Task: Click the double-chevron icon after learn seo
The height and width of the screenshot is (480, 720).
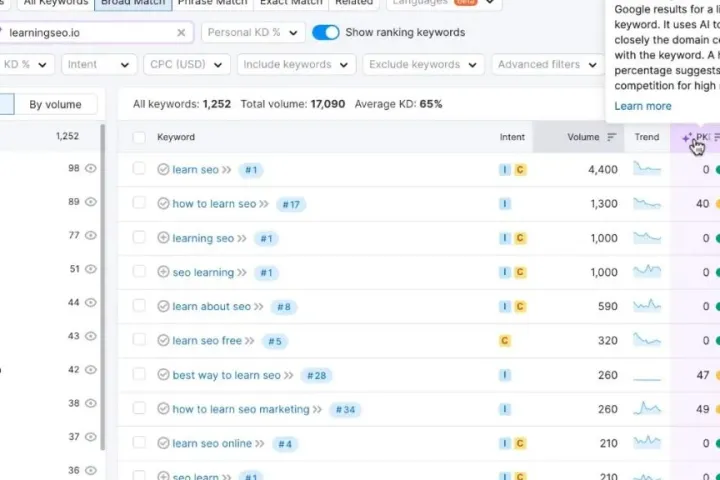Action: [x=226, y=170]
